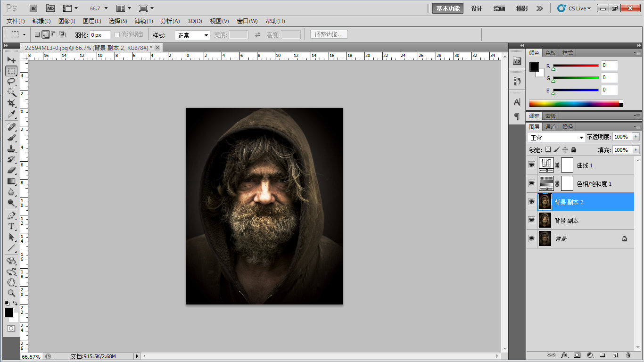
Task: Open status bar info arrow
Action: [x=137, y=356]
